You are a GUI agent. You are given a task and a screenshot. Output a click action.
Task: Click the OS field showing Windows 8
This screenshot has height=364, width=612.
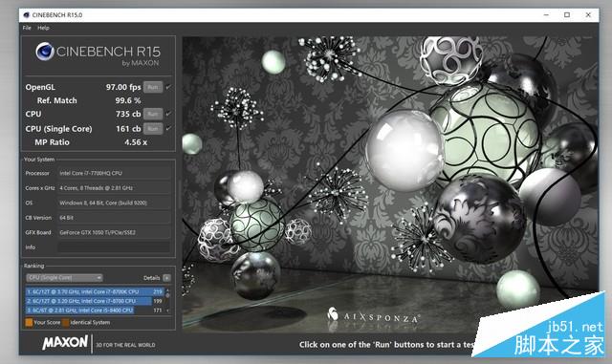114,203
